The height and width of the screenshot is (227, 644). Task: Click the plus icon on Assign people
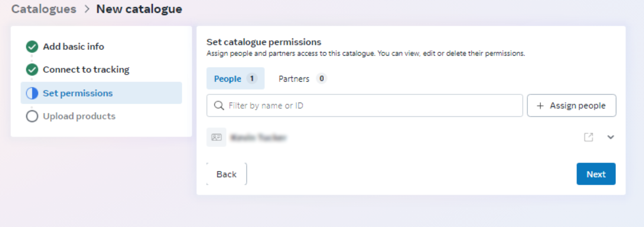click(540, 106)
